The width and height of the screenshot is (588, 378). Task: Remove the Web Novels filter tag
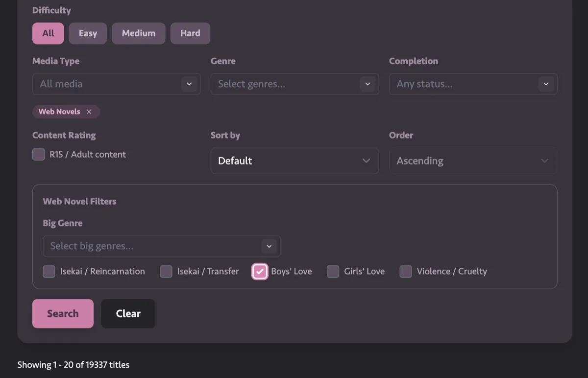89,112
